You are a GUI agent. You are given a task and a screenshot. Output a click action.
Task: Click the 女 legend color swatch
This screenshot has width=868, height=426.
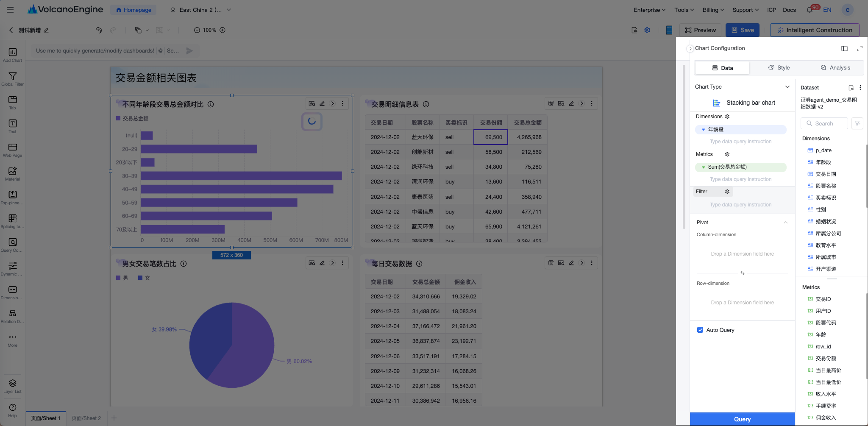click(x=140, y=278)
